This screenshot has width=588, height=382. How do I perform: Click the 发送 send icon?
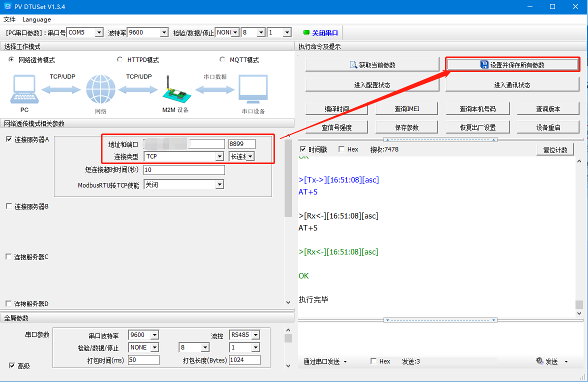pyautogui.click(x=539, y=361)
